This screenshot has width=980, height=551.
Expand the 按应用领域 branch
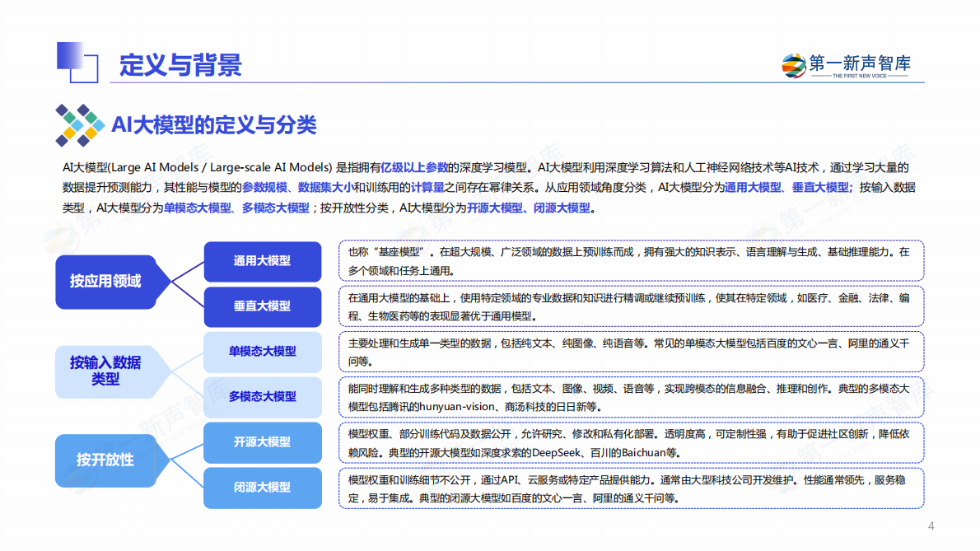pos(108,283)
